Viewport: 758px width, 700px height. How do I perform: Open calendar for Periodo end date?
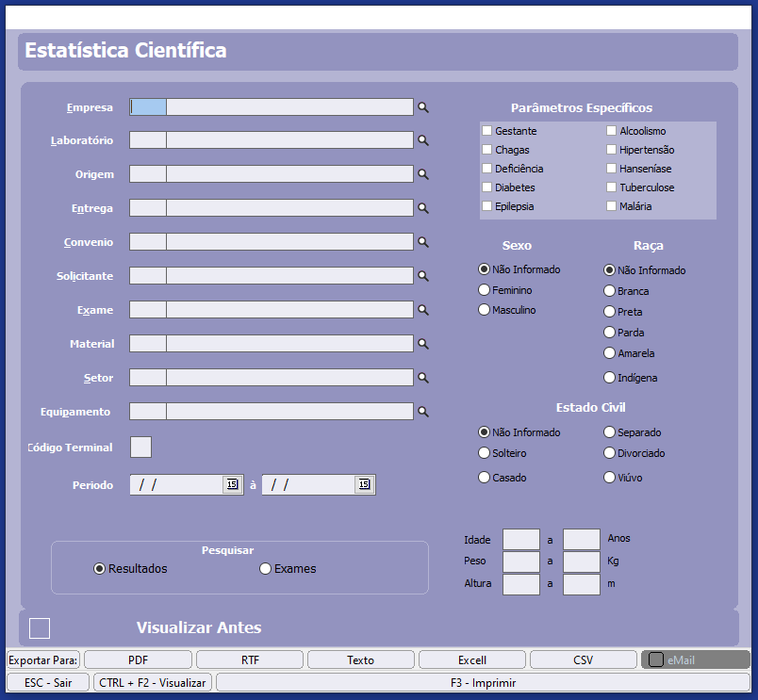pyautogui.click(x=364, y=484)
